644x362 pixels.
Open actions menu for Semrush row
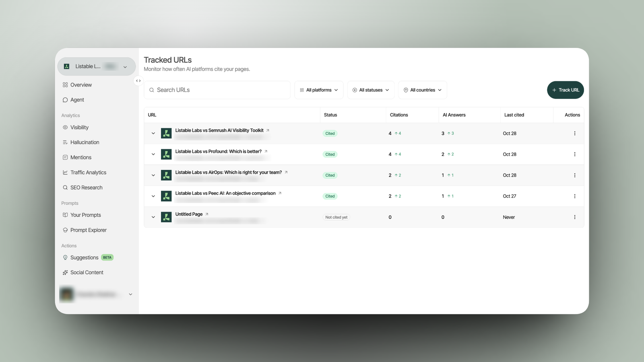coord(575,134)
